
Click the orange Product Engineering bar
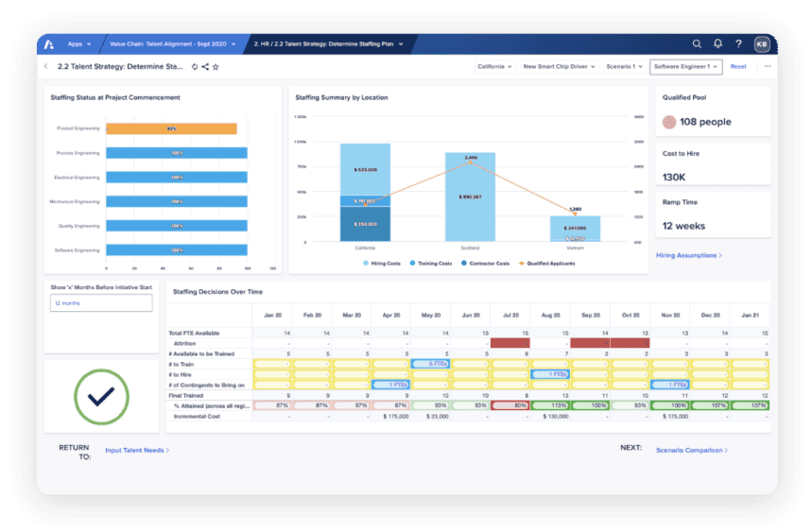(171, 129)
